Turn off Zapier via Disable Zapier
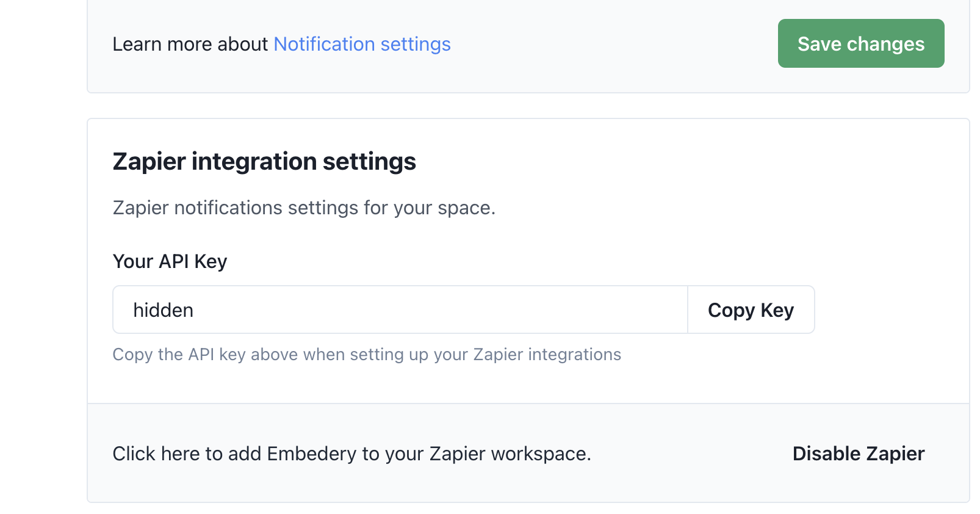 tap(859, 454)
